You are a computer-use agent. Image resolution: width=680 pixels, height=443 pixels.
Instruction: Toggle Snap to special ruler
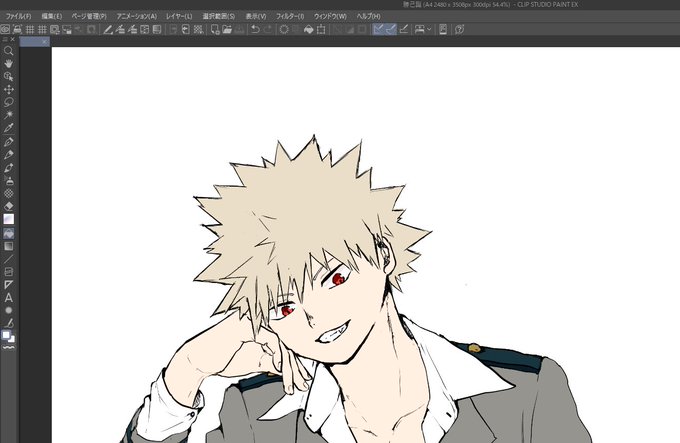tap(391, 29)
